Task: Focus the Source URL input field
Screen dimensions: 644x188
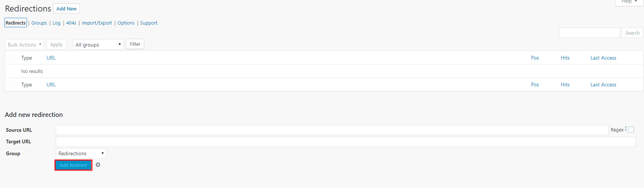Action: [332, 130]
